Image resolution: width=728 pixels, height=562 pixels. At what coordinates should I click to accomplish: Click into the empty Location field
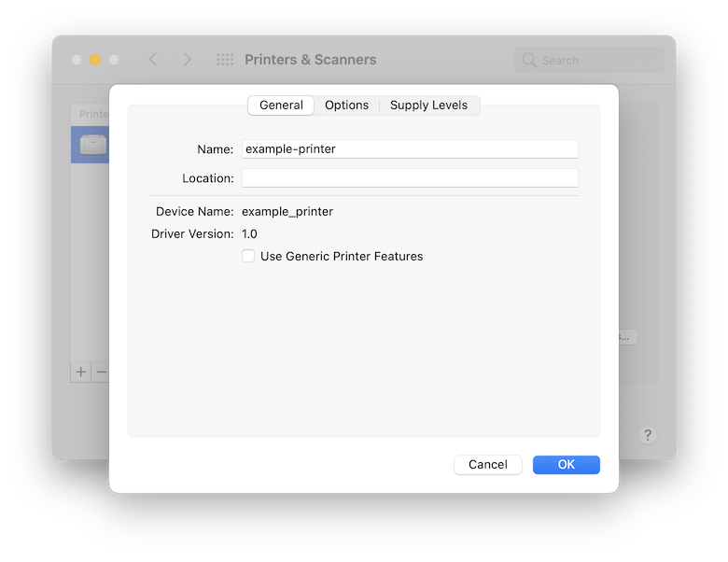tap(409, 178)
